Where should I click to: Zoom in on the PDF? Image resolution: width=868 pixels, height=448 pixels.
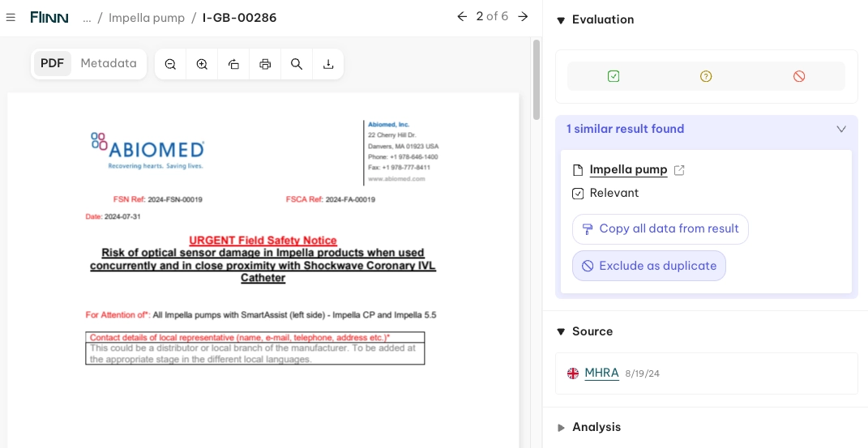point(202,64)
